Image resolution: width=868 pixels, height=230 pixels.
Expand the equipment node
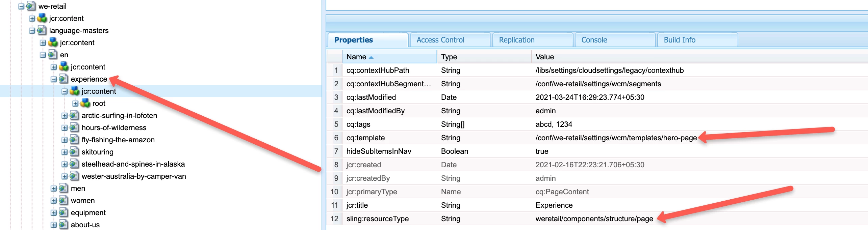pos(54,213)
